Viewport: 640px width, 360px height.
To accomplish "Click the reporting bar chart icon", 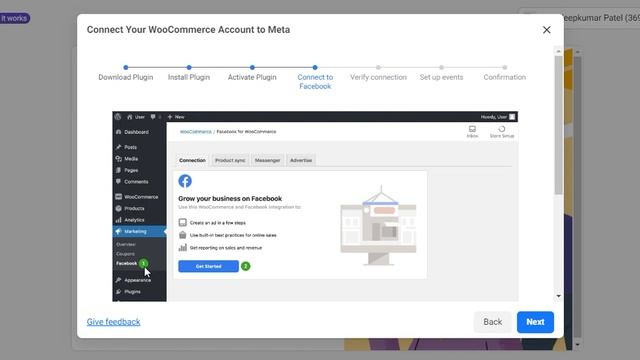I will (x=182, y=247).
